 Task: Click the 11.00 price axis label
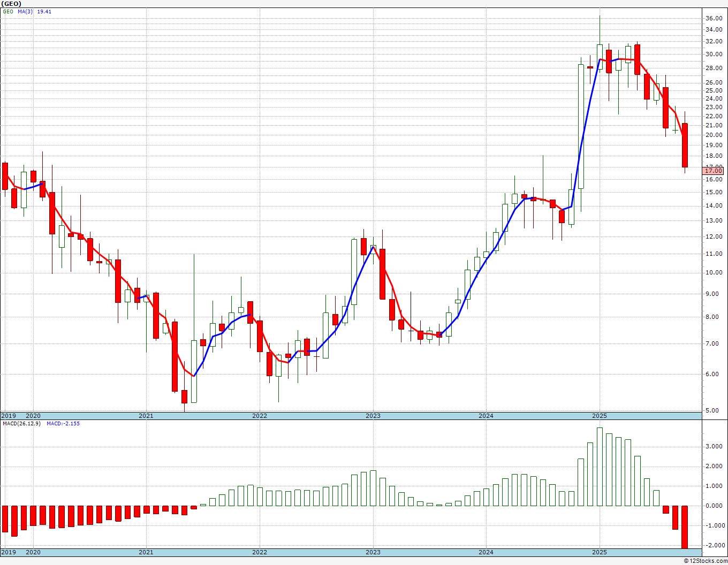tap(714, 254)
